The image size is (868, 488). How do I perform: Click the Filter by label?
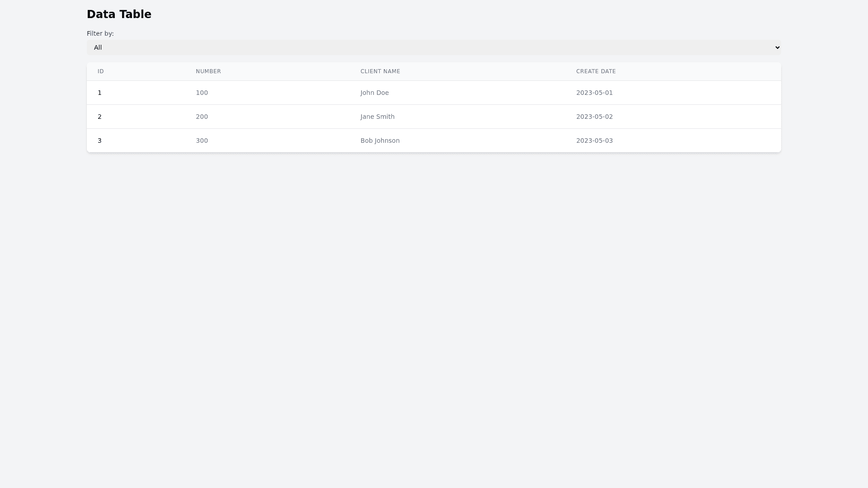[x=100, y=33]
